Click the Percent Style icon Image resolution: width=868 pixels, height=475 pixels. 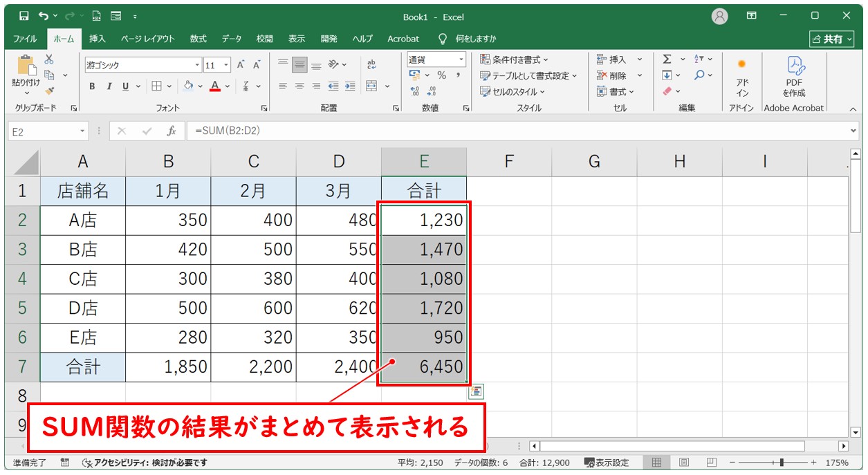pyautogui.click(x=442, y=75)
